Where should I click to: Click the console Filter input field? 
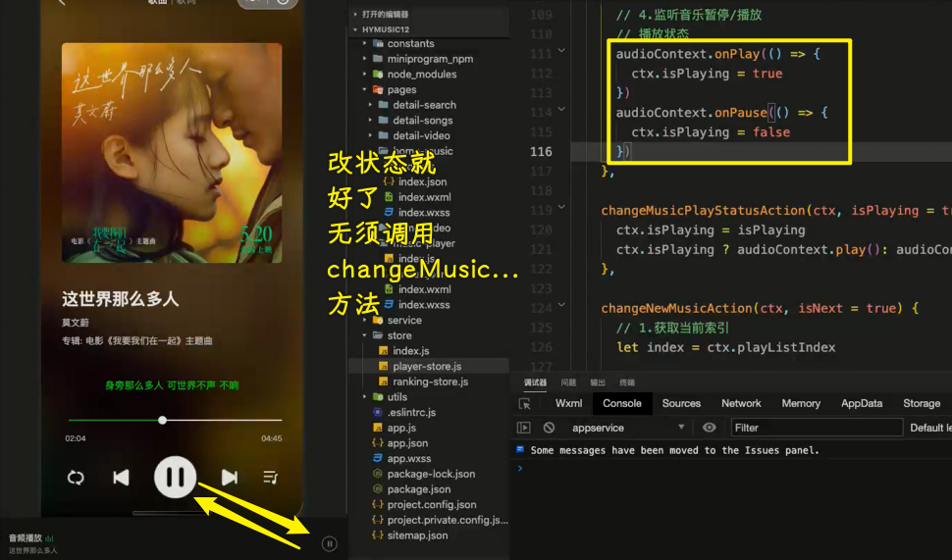coord(815,428)
